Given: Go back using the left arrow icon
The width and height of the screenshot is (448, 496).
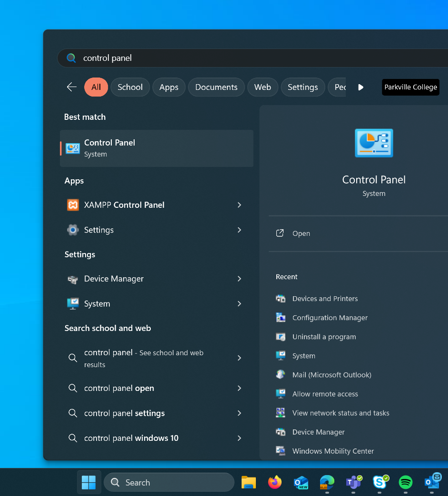Looking at the screenshot, I should (72, 87).
